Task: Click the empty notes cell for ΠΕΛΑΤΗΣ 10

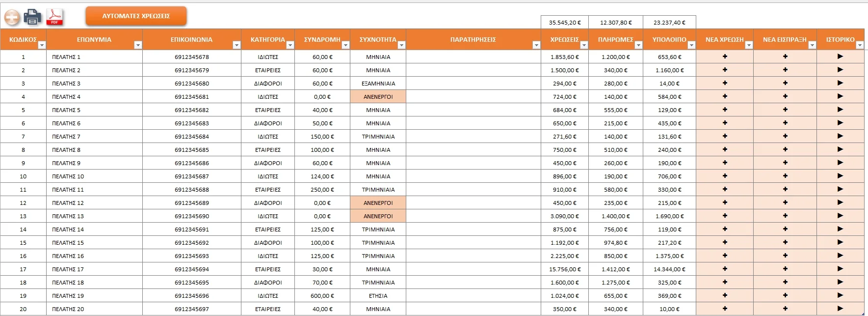Action: point(473,176)
